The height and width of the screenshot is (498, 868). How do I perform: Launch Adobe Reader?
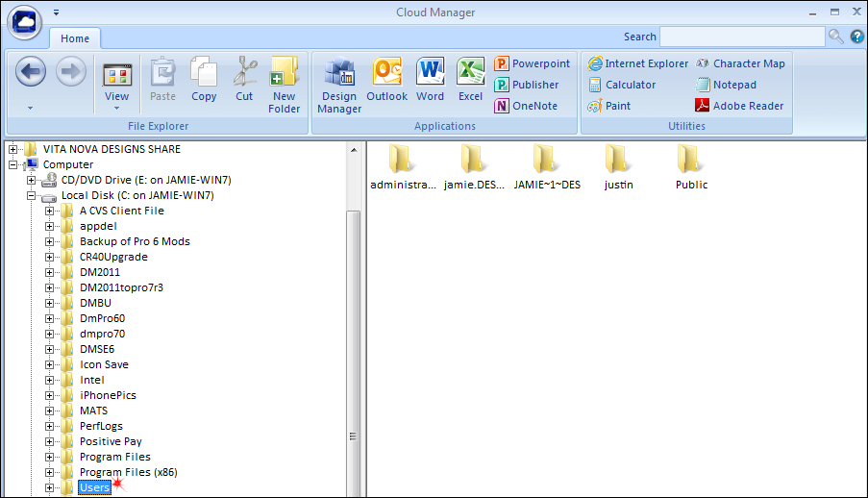739,106
